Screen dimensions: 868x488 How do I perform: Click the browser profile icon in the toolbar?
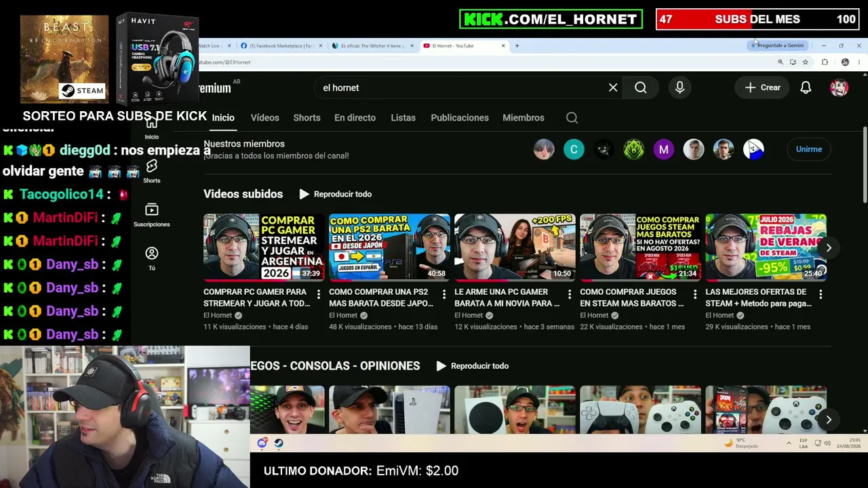coord(845,62)
